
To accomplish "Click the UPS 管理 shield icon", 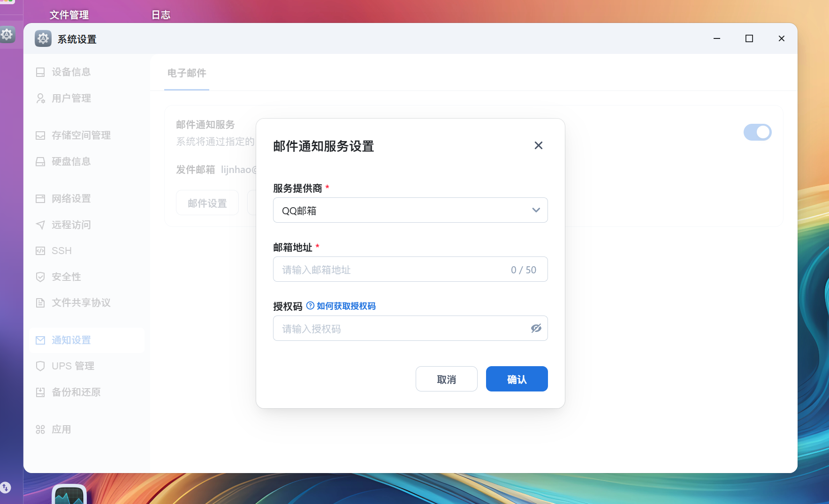I will [x=41, y=366].
